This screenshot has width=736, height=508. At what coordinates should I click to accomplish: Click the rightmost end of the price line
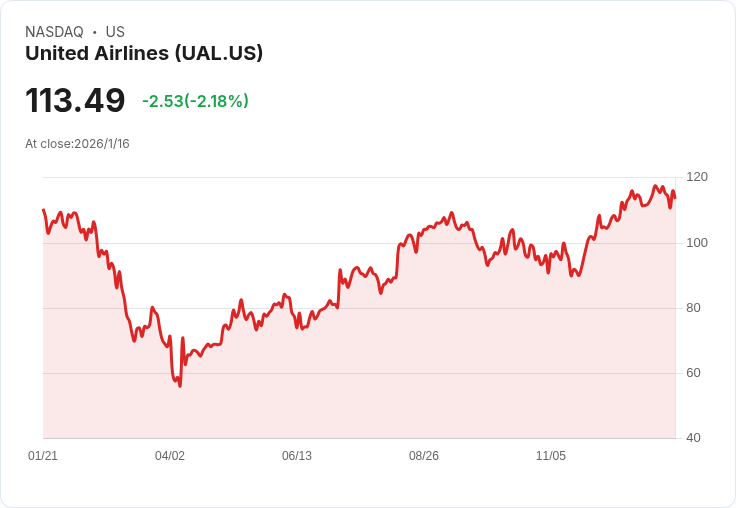tap(675, 198)
